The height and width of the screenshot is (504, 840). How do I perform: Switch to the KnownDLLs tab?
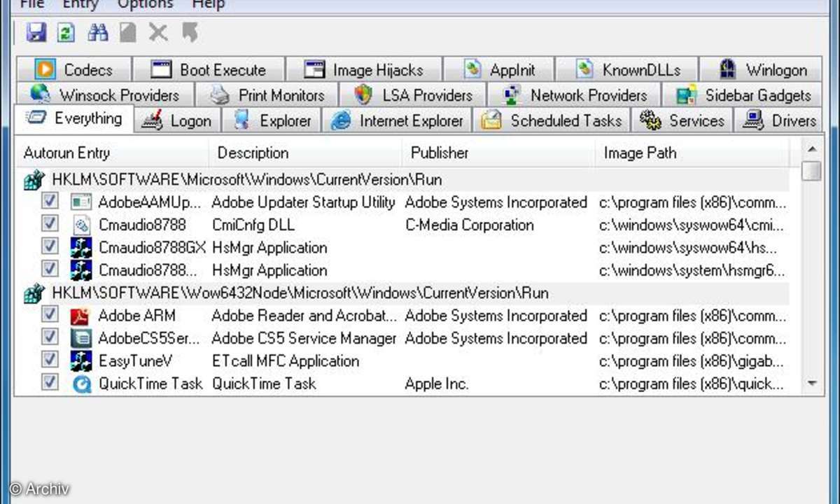pyautogui.click(x=627, y=70)
